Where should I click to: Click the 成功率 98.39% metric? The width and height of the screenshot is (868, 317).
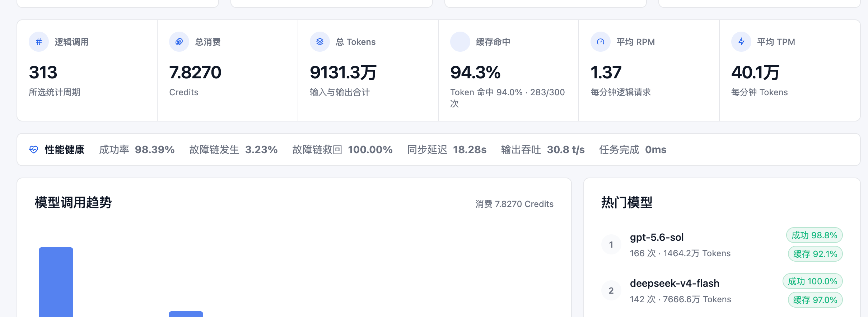137,150
